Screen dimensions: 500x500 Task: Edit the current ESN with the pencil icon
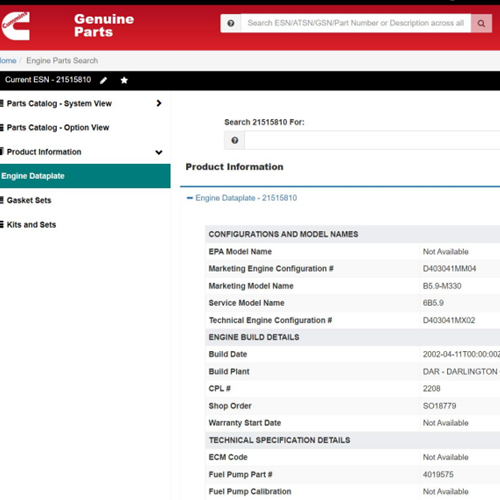[103, 80]
